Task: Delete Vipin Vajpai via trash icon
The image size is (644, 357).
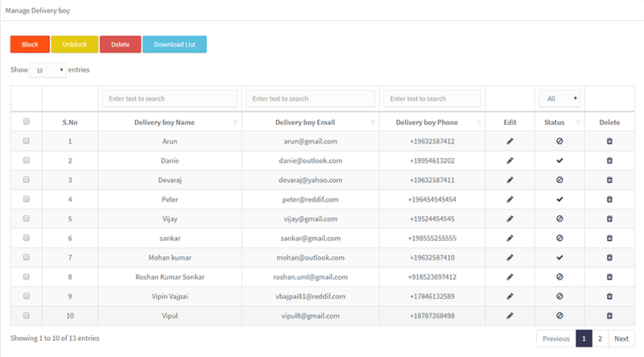Action: tap(609, 296)
